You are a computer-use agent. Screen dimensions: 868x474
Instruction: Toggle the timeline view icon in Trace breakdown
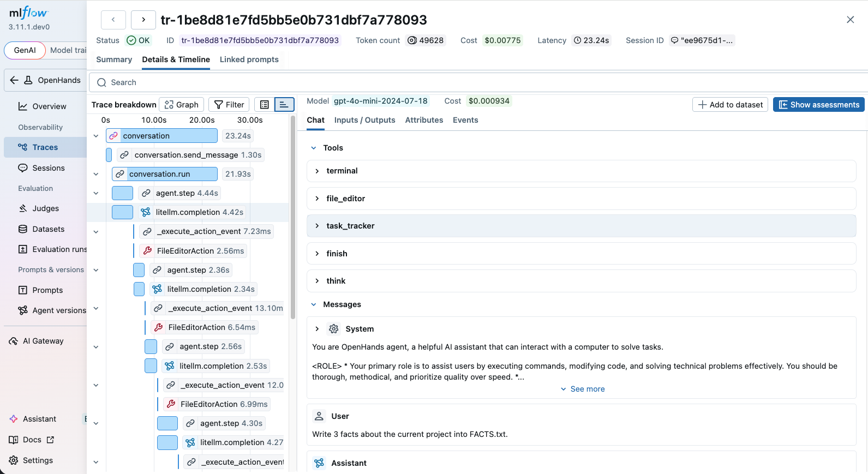(x=284, y=105)
